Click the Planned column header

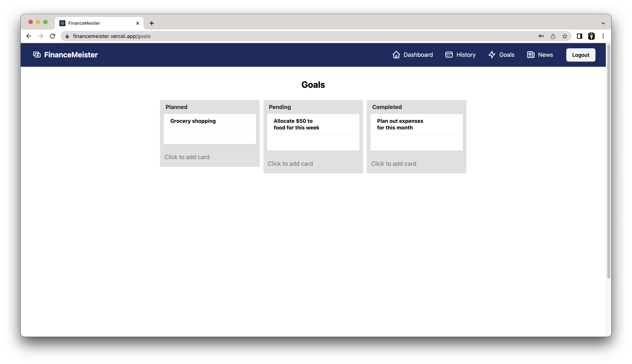click(176, 107)
